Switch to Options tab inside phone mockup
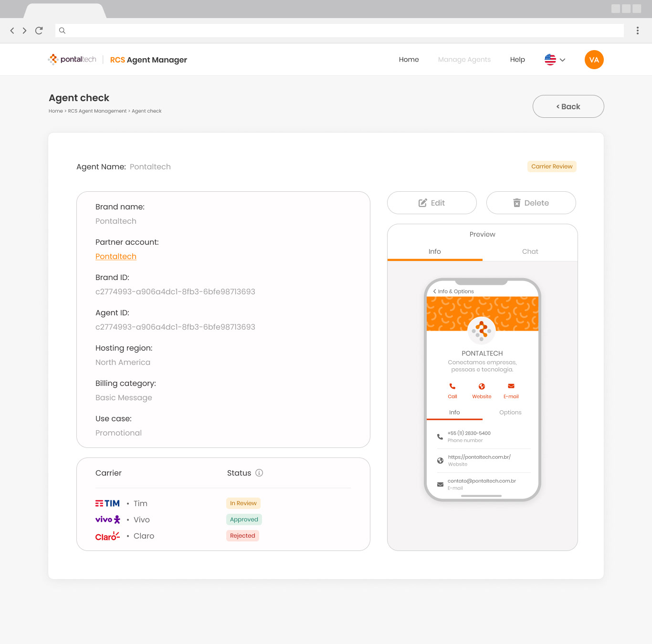652x644 pixels. pos(510,412)
